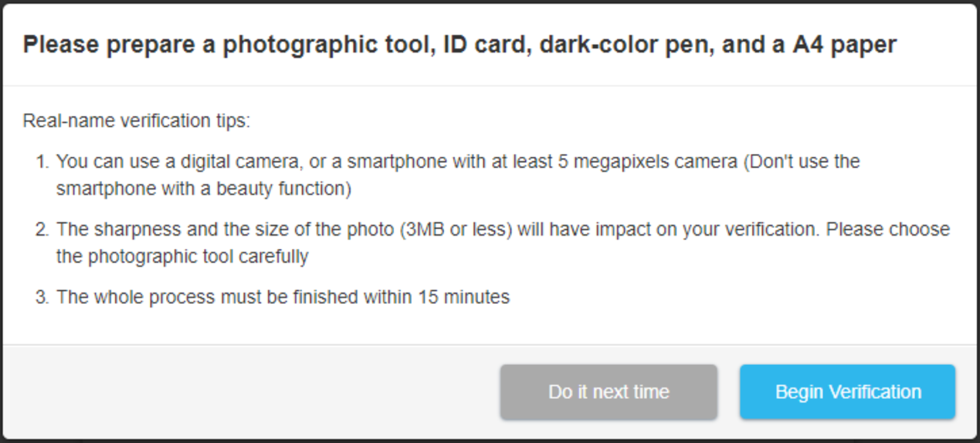The image size is (980, 443).
Task: Click list number 3 of the tips
Action: [42, 297]
